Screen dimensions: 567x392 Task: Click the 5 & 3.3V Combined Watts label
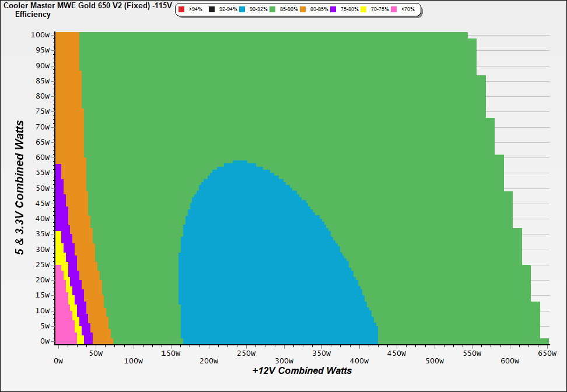(x=20, y=188)
